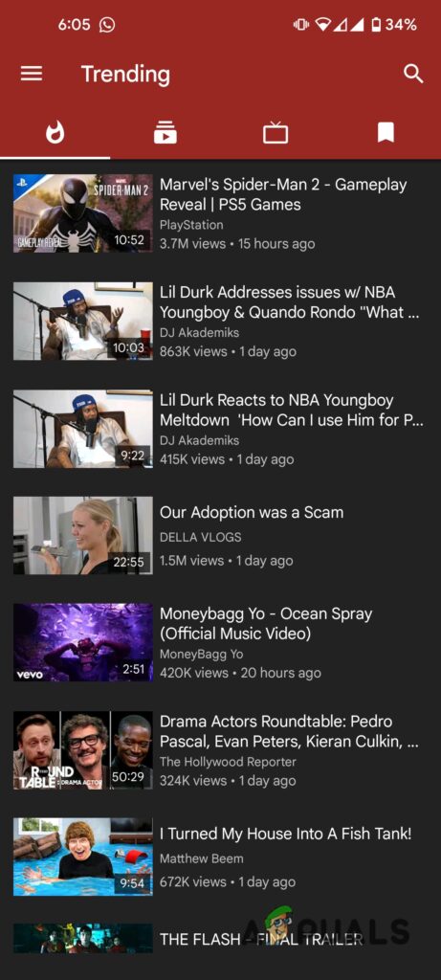This screenshot has width=441, height=980.
Task: Open the Spider-Man 2 gameplay reveal thumbnail
Action: pyautogui.click(x=83, y=213)
